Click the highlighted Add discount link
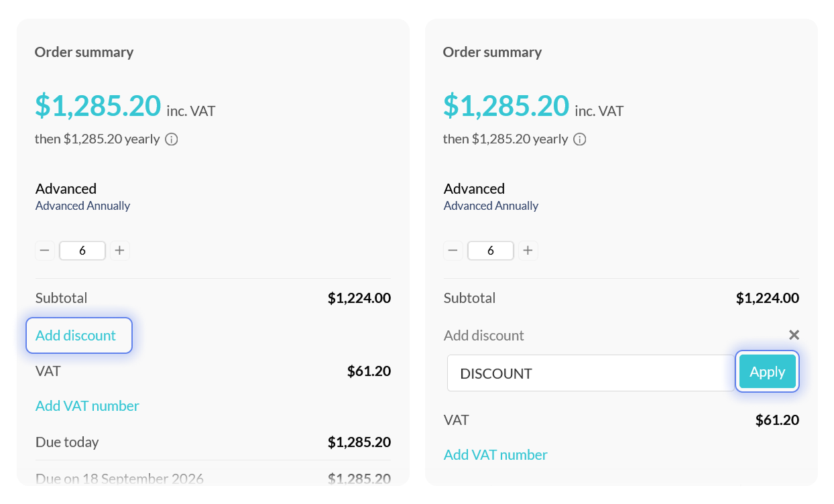Viewport: 834px width, 504px height. (x=76, y=336)
